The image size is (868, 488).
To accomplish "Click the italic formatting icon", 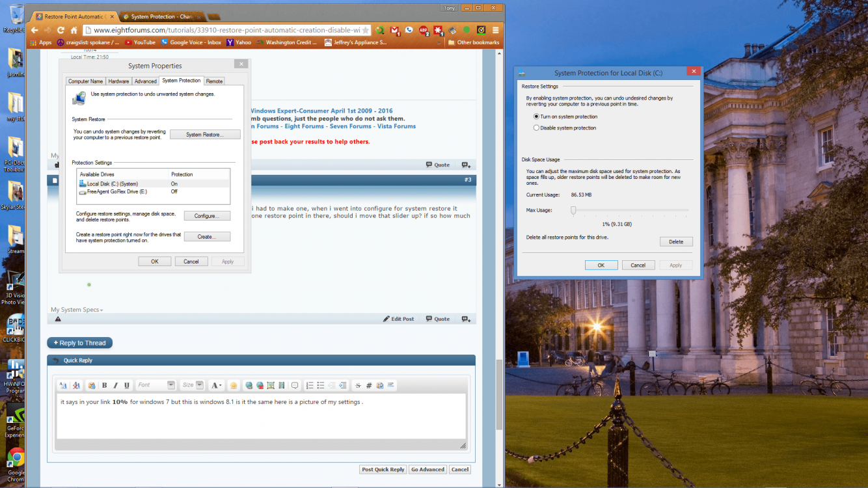I will (x=116, y=385).
